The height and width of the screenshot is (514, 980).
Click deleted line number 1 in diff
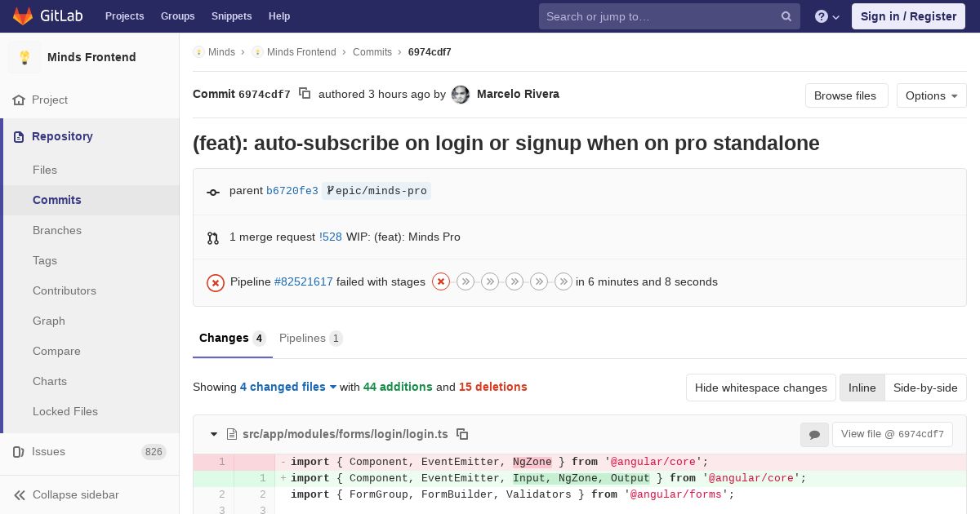(213, 462)
